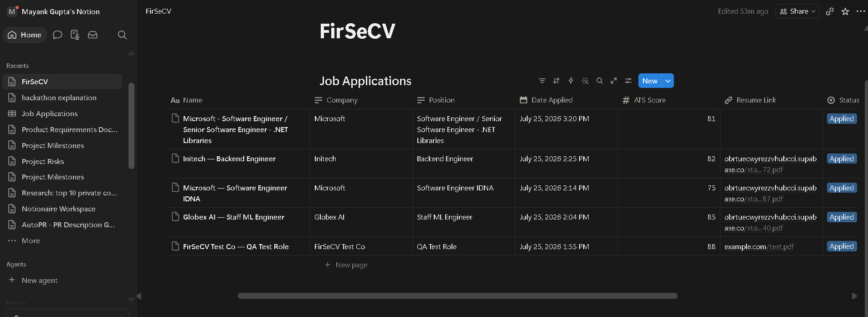868x317 pixels.
Task: Copy the page link icon
Action: (830, 11)
